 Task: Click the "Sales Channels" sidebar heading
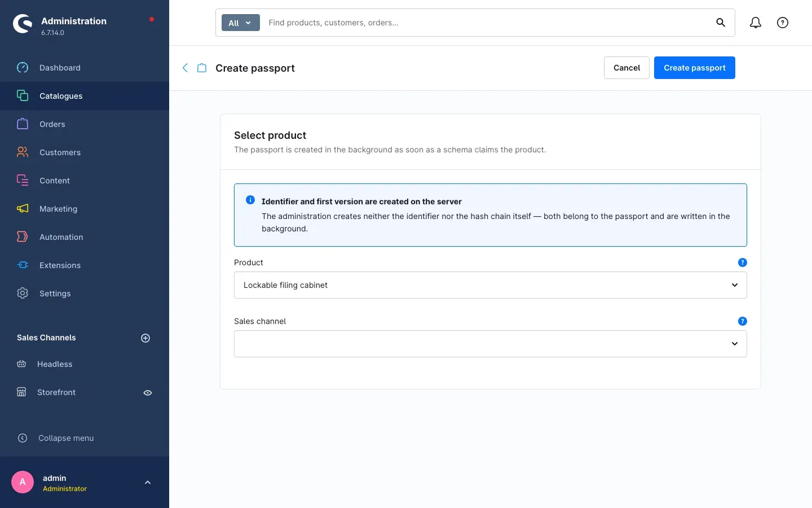coord(46,338)
